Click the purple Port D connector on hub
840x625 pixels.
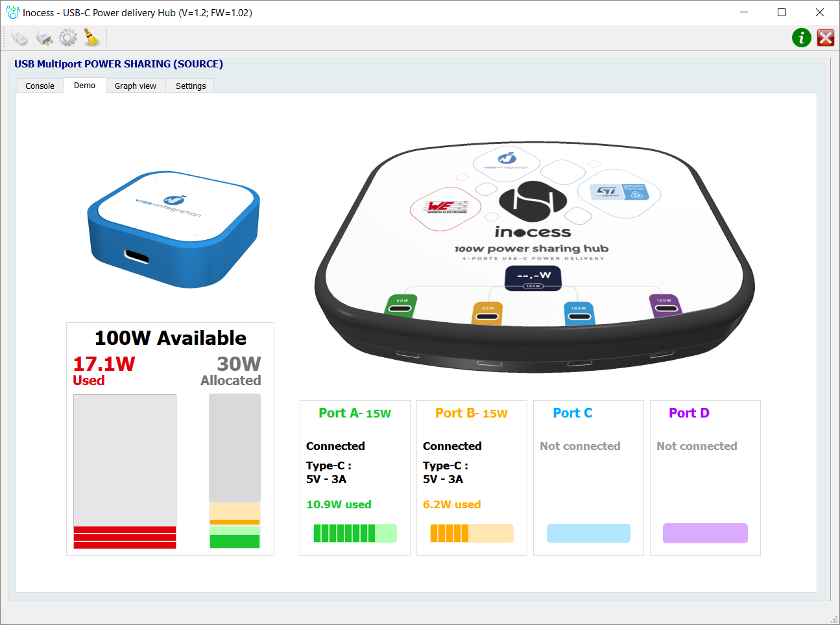(665, 305)
